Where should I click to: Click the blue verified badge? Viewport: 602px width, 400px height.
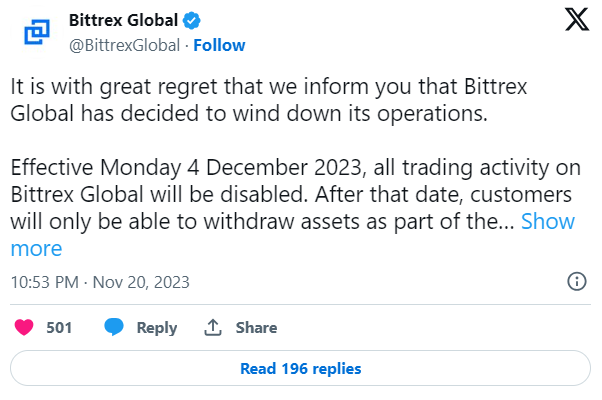tap(191, 20)
